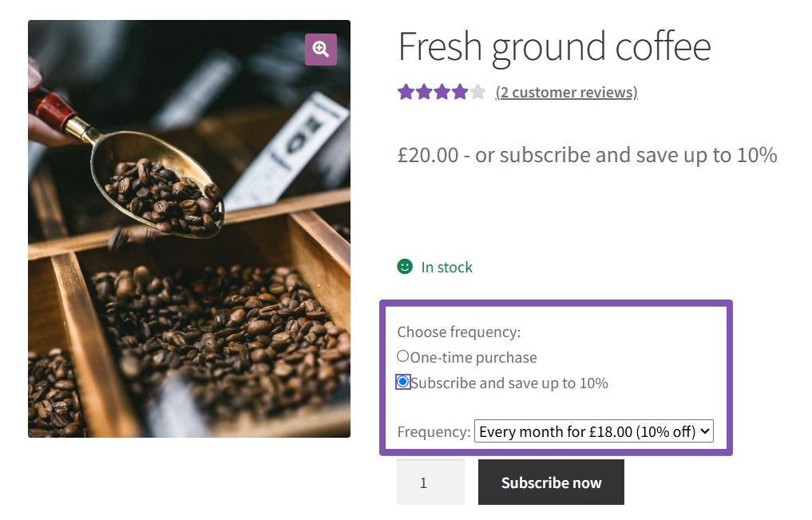The width and height of the screenshot is (812, 520).
Task: Enable one-time purchase instead of subscription
Action: click(402, 356)
